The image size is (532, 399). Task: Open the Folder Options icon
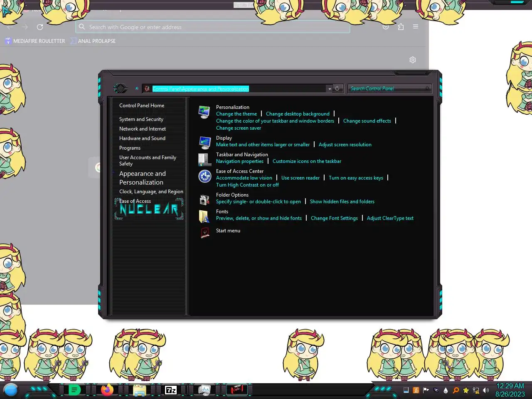click(204, 200)
